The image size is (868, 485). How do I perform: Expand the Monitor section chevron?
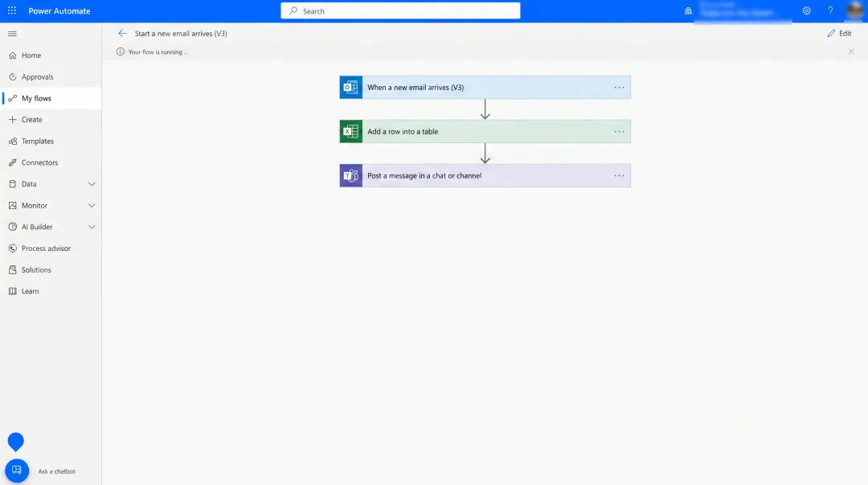click(92, 206)
